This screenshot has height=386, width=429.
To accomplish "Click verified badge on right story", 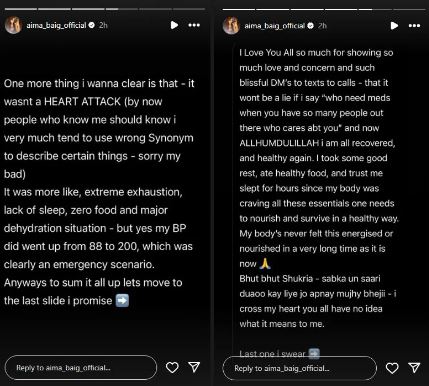I will tap(310, 26).
